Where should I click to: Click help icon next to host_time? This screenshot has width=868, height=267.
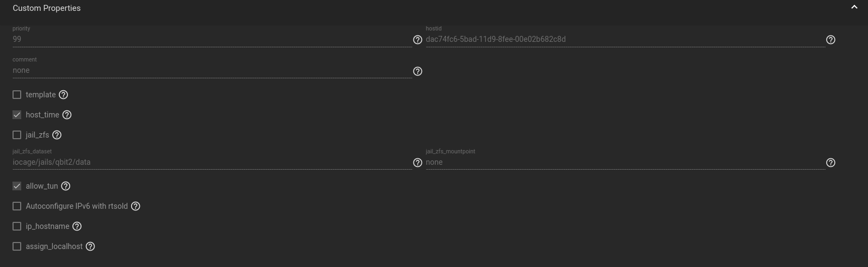(67, 115)
